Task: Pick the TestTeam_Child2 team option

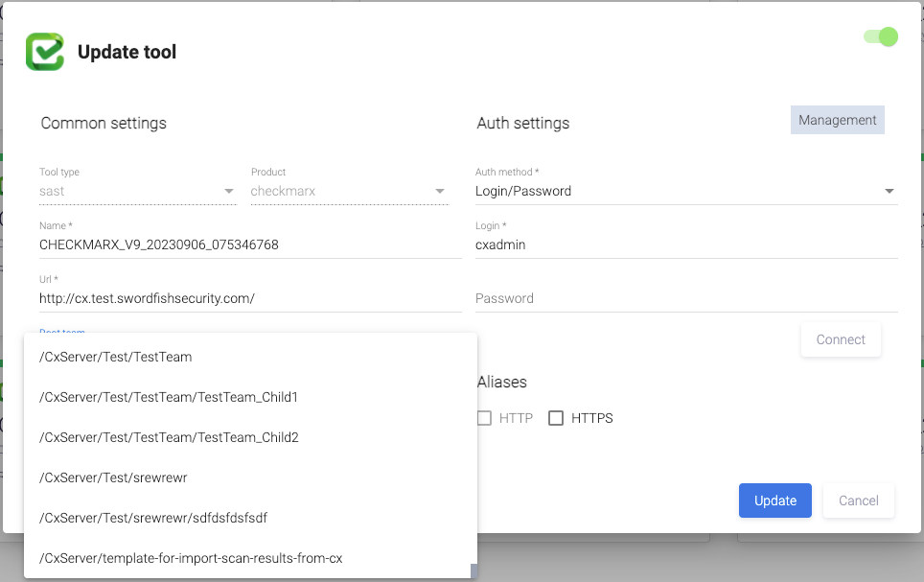Action: tap(169, 437)
